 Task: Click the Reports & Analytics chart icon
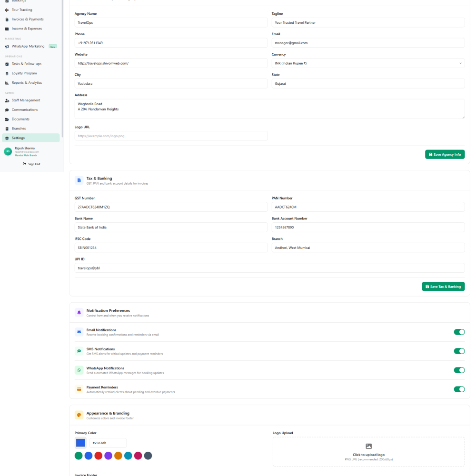pos(7,83)
